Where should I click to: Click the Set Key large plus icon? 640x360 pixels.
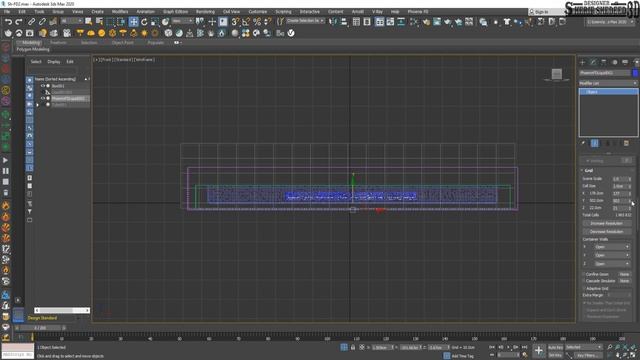pos(539,350)
